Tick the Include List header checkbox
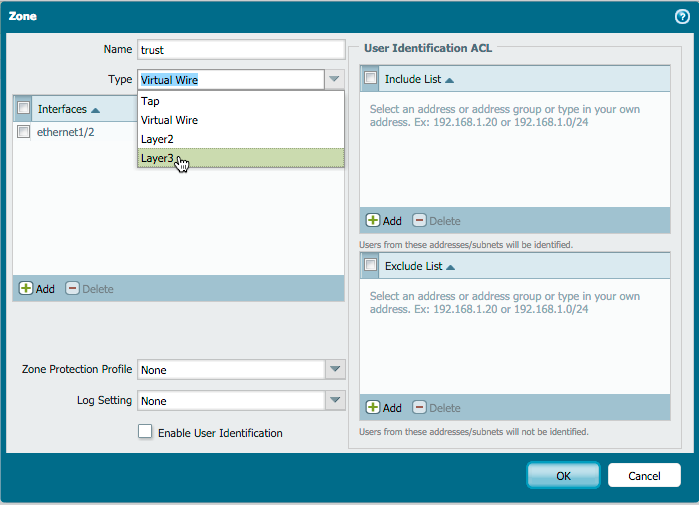Viewport: 699px width, 505px height. coord(370,78)
